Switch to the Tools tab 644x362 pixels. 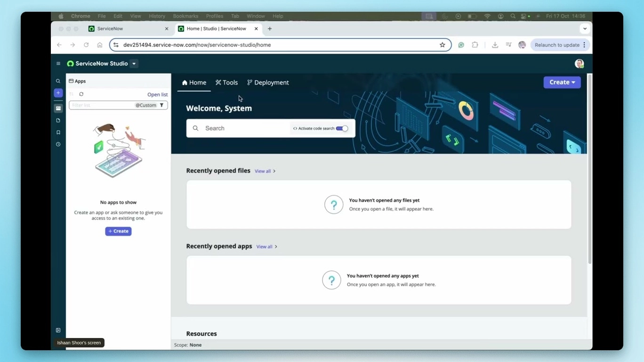click(227, 82)
